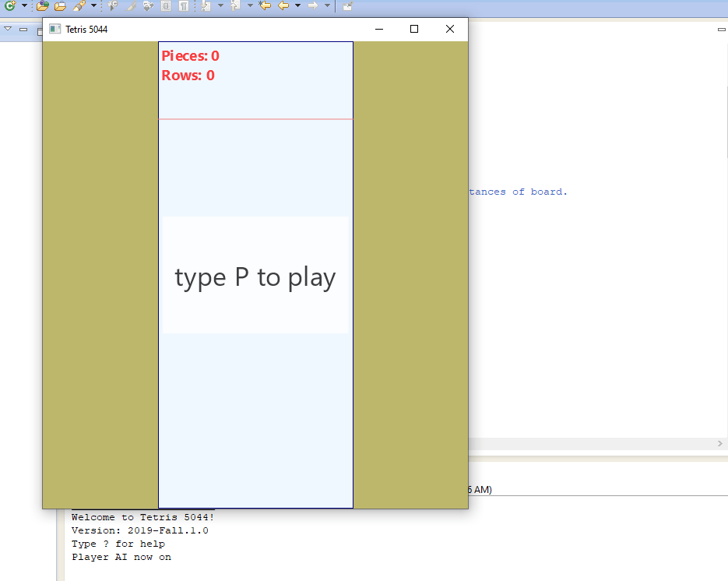Click the Toggle Mark Occurrences icon
The width and height of the screenshot is (728, 581).
tap(131, 5)
